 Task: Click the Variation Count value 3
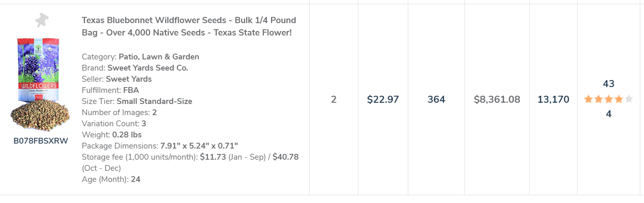click(x=144, y=124)
